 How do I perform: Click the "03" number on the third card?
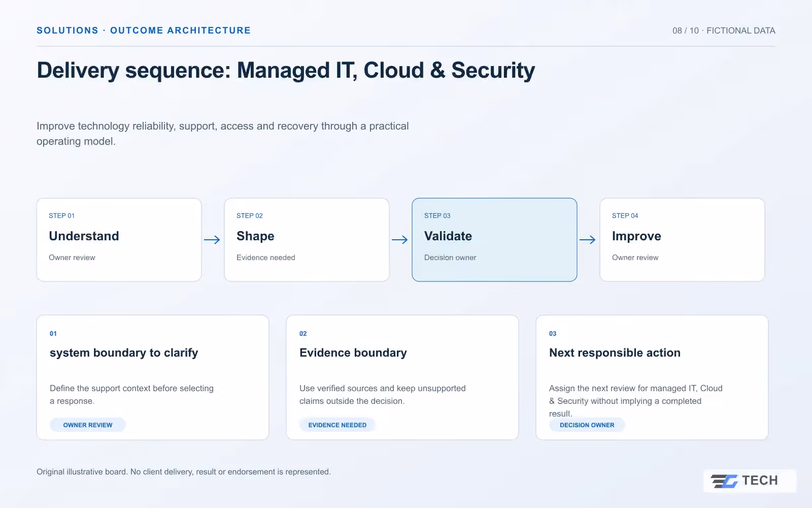tap(553, 334)
